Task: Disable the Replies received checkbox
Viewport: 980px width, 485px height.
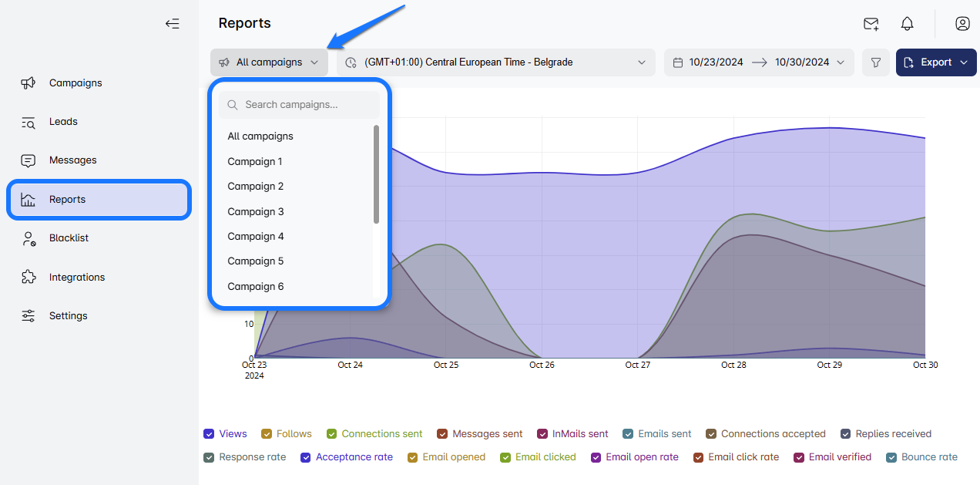Action: point(845,434)
